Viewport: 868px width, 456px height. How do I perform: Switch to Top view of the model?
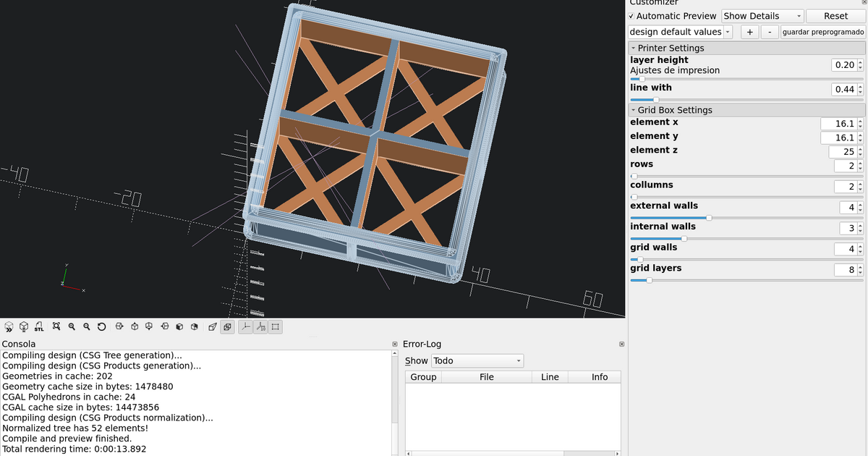(135, 326)
